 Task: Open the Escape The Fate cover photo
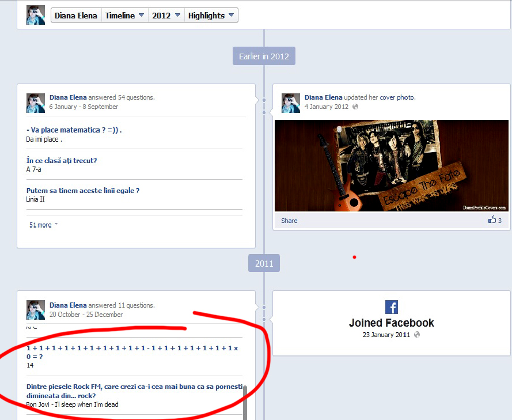pyautogui.click(x=391, y=165)
